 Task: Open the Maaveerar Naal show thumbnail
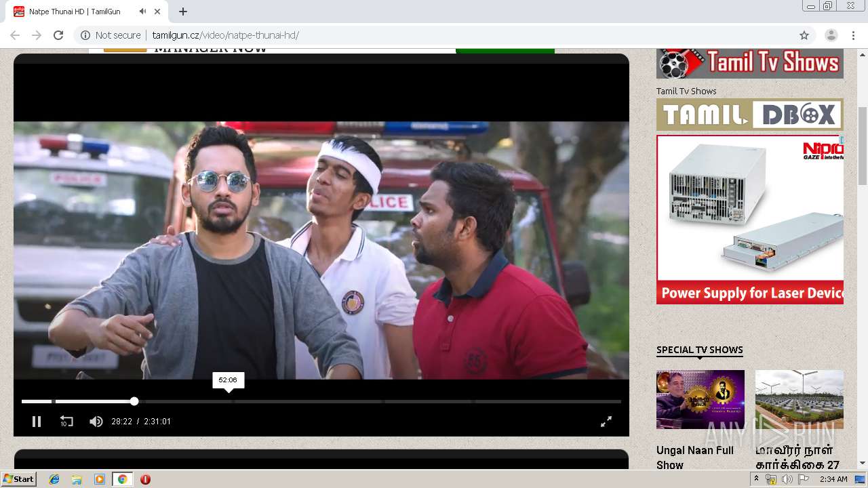800,399
